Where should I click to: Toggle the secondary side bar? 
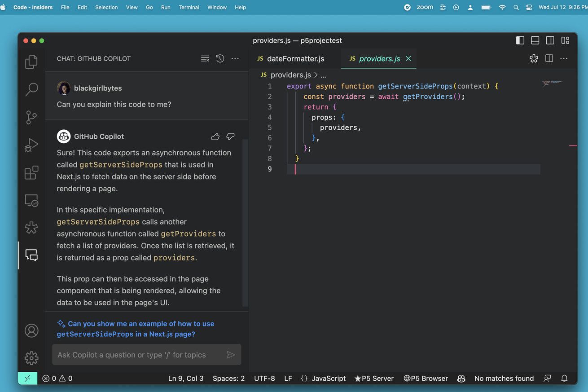pos(550,40)
